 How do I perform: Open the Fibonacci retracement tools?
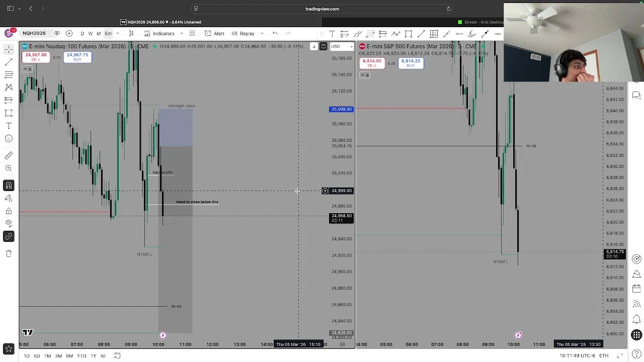(x=9, y=74)
